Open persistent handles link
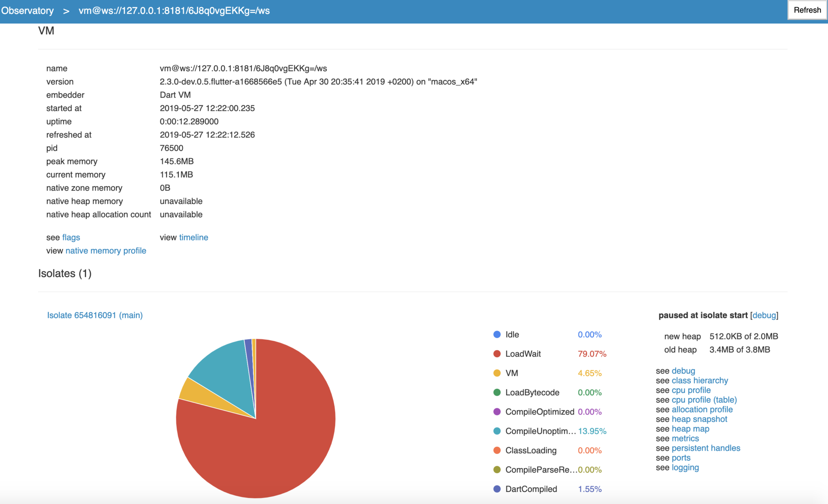Viewport: 828px width, 504px height. click(705, 448)
